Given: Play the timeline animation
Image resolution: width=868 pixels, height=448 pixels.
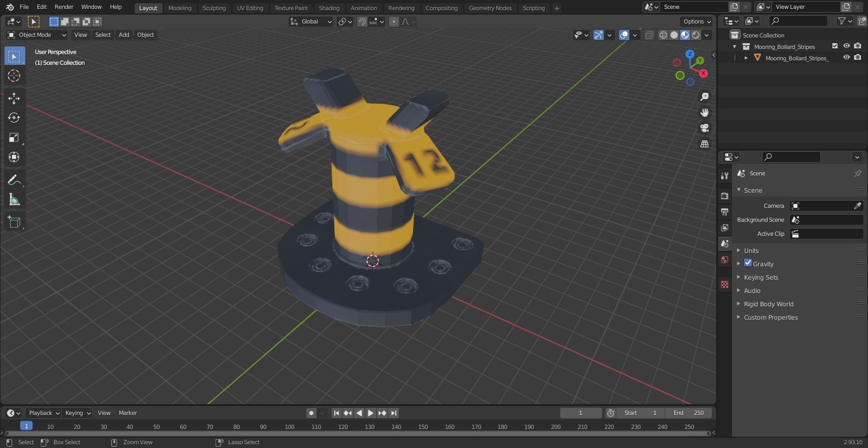Looking at the screenshot, I should tap(370, 413).
